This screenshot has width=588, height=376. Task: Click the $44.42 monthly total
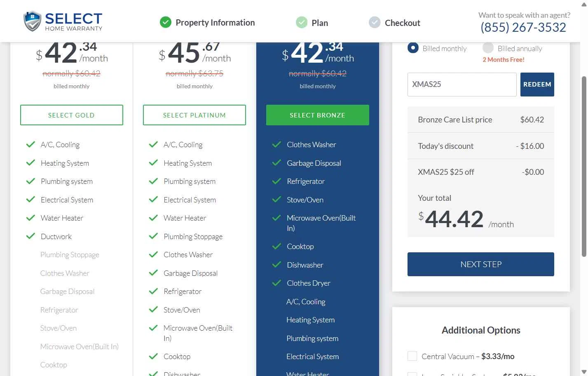[466, 219]
